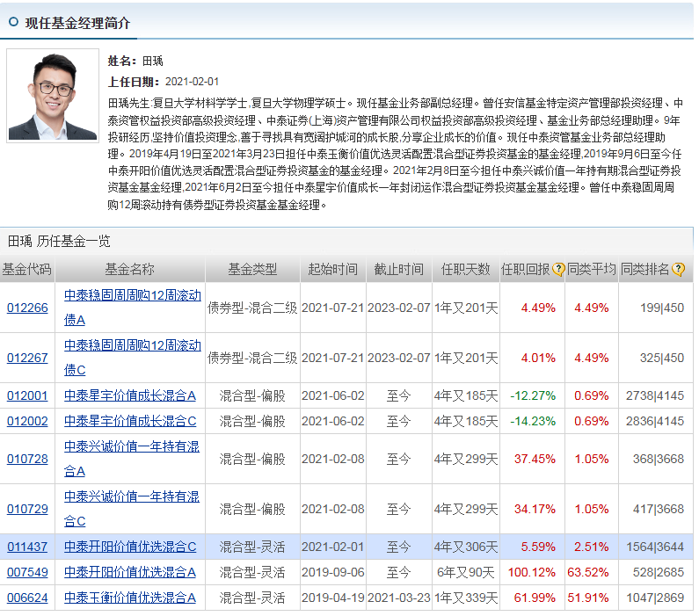Image resolution: width=699 pixels, height=616 pixels.
Task: Click the 基金代码 column header
Action: [x=26, y=269]
